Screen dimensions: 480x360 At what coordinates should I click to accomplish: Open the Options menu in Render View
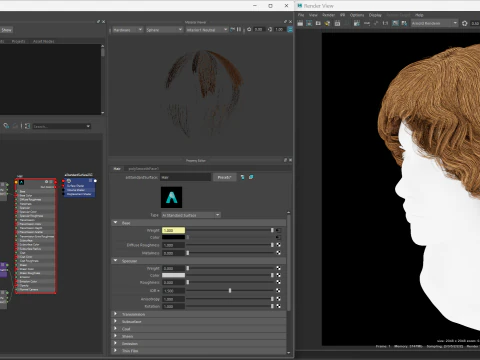357,15
